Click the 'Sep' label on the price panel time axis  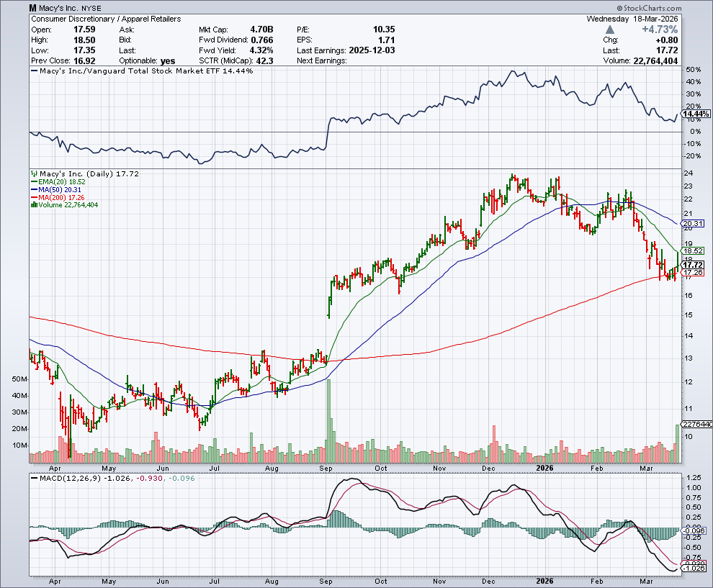(x=326, y=469)
